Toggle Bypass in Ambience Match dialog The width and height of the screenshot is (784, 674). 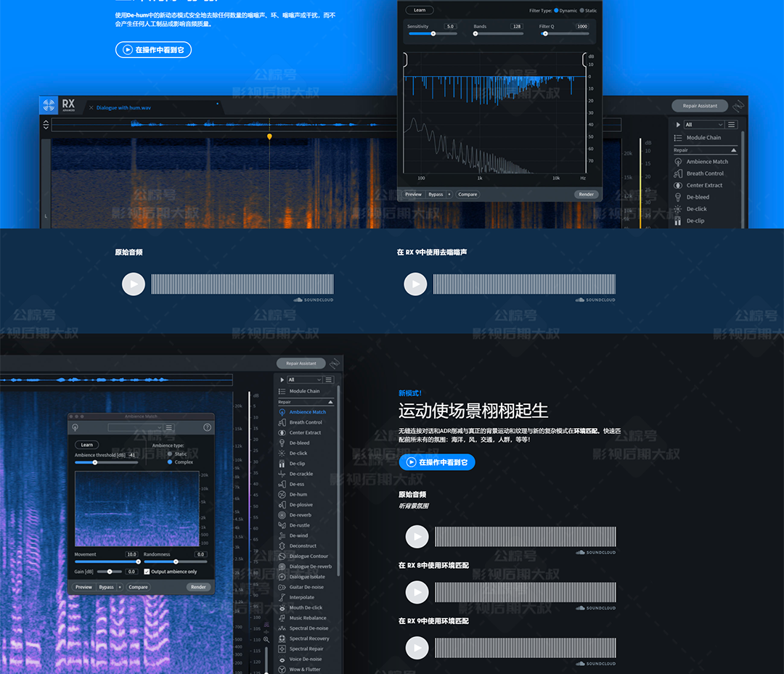click(x=106, y=587)
